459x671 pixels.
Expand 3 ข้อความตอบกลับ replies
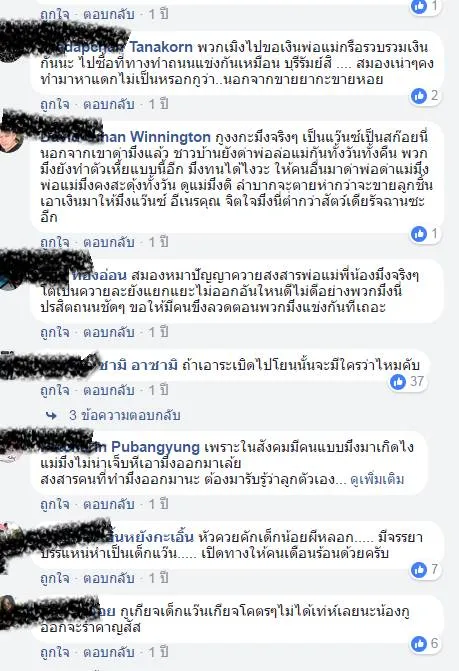(x=124, y=416)
